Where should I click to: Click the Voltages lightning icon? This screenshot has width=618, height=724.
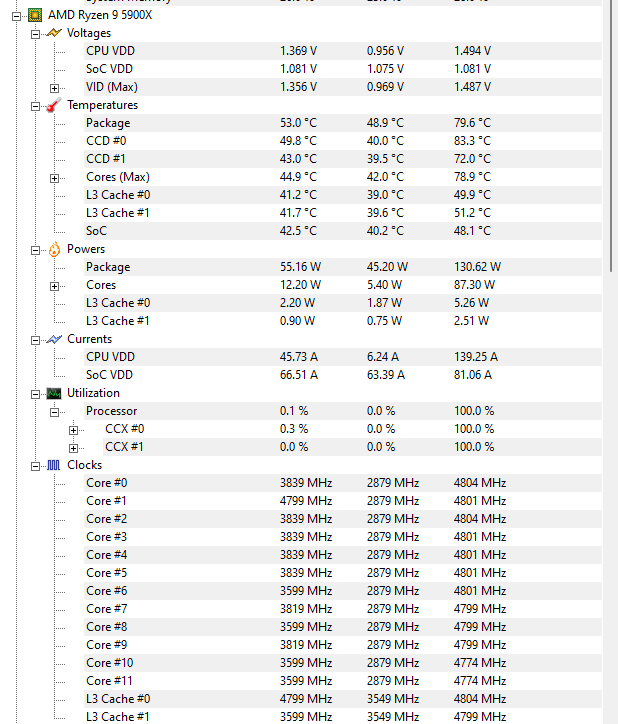pos(54,33)
